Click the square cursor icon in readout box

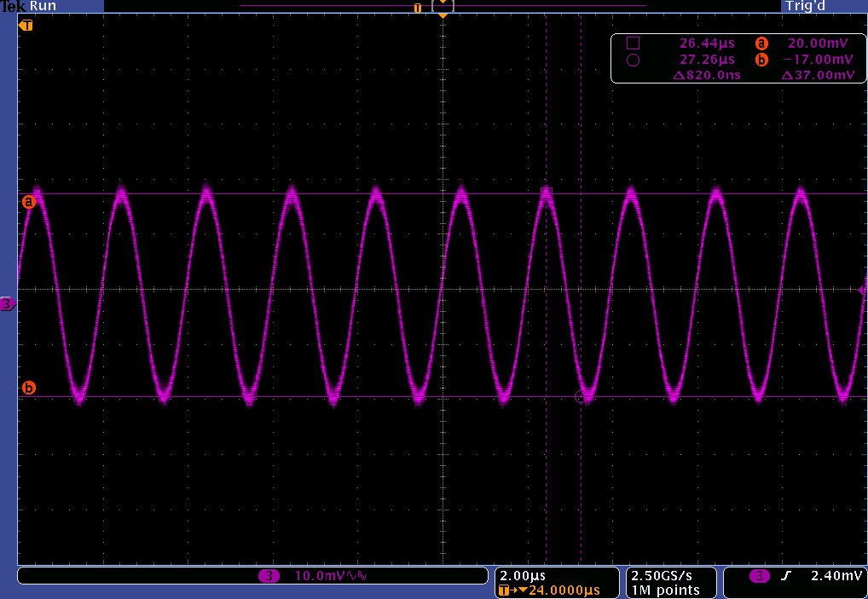[633, 43]
